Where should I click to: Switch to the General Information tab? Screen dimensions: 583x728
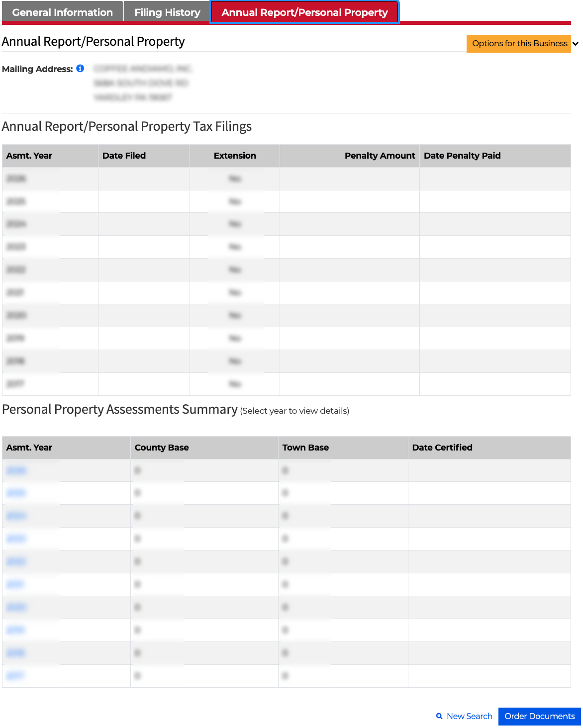[63, 12]
